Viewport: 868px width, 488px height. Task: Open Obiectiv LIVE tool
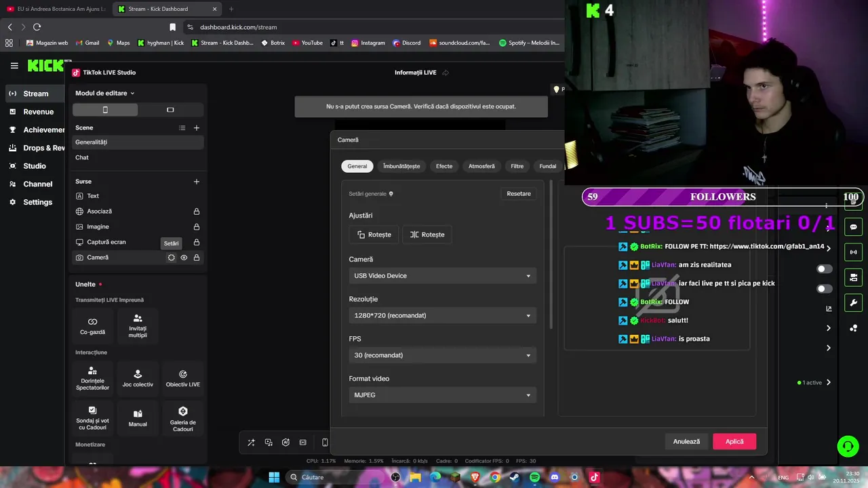click(x=183, y=379)
